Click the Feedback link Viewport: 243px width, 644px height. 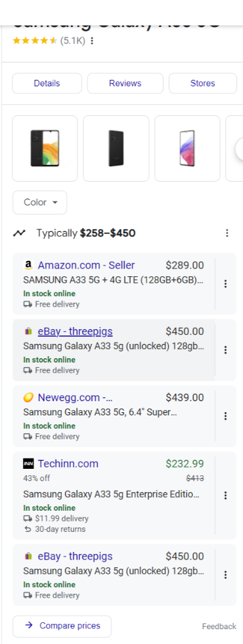pyautogui.click(x=219, y=627)
